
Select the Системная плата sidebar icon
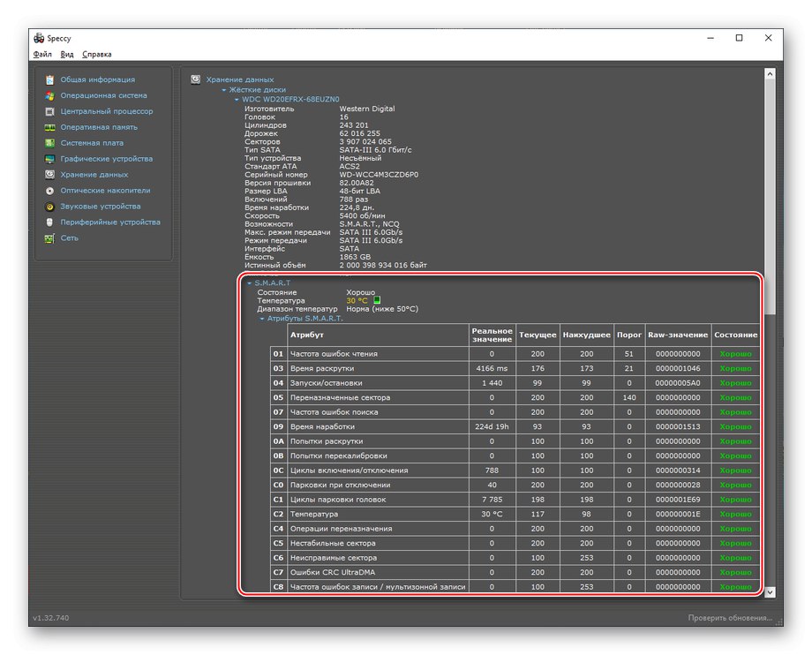[x=50, y=143]
